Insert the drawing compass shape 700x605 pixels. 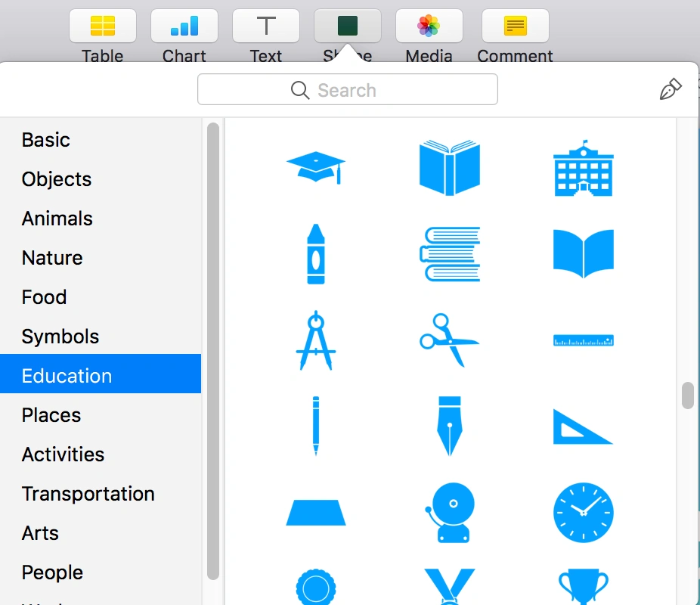pyautogui.click(x=316, y=340)
